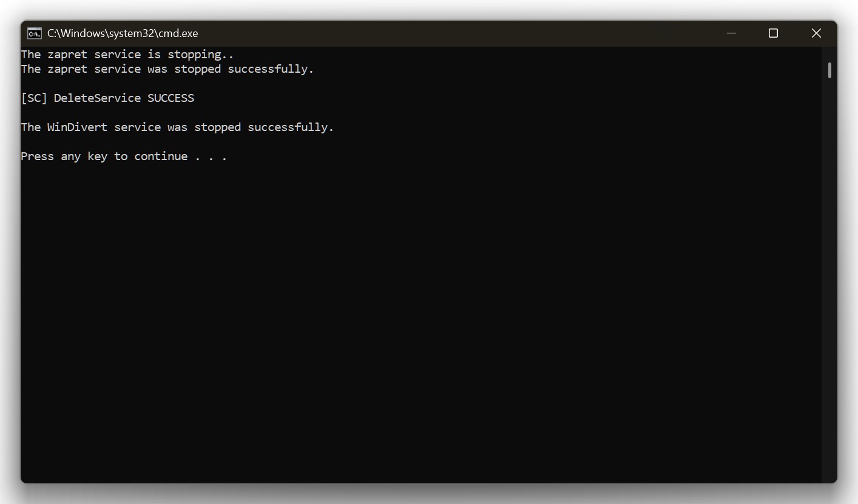Maximize the cmd.exe window
Screen dimensions: 858x504
[773, 33]
